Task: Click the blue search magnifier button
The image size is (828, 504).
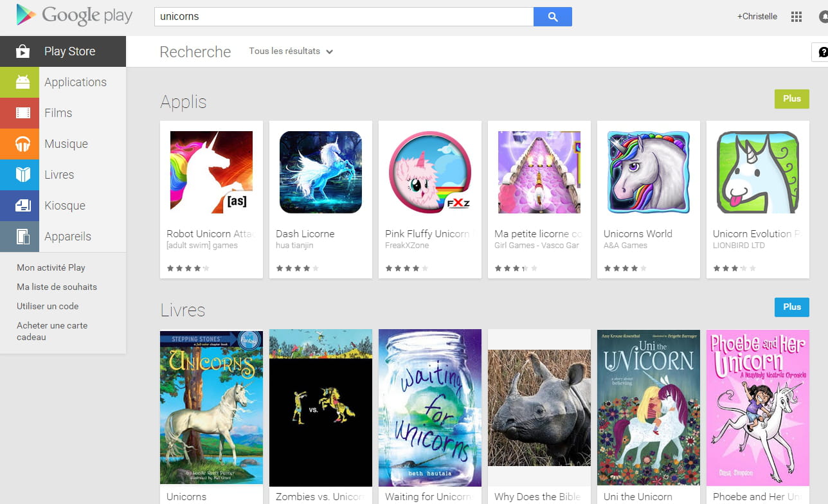Action: coord(553,17)
